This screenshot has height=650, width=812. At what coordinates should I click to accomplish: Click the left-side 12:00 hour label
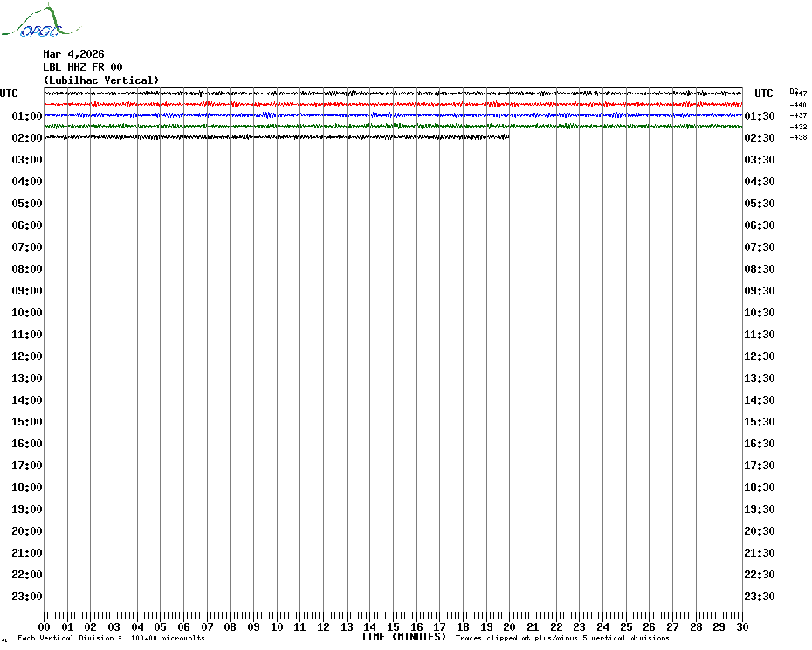[26, 356]
